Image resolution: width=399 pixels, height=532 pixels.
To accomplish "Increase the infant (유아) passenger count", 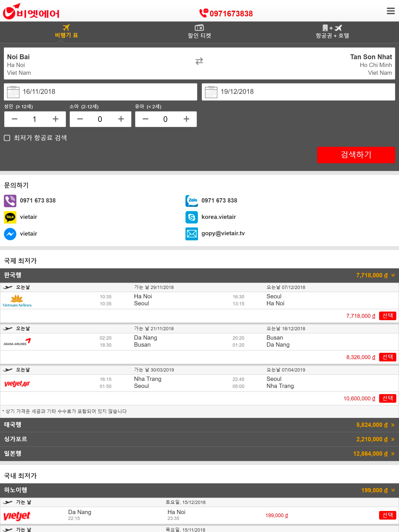I will (186, 119).
